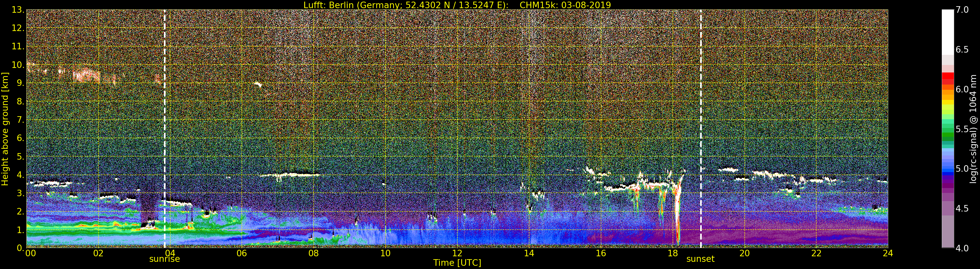Screen dimensions: 980x269
Task: Click the time axis tick label '18'
Action: click(x=673, y=253)
